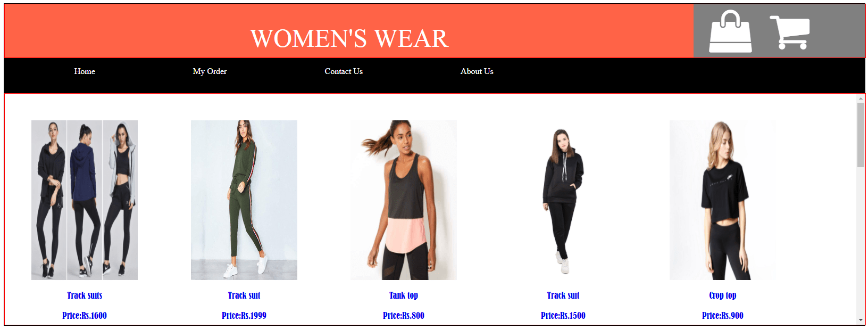Select the tank top product image
Image resolution: width=868 pixels, height=329 pixels.
click(x=404, y=200)
